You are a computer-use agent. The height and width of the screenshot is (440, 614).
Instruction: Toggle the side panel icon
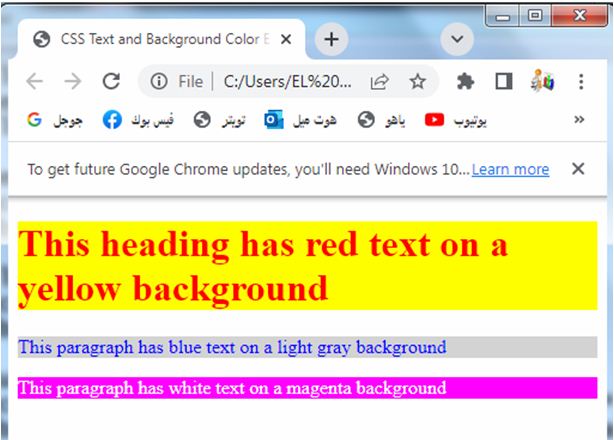[504, 81]
